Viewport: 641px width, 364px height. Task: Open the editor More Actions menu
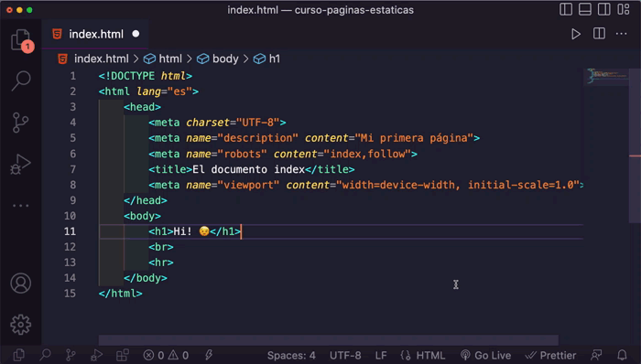(x=622, y=34)
